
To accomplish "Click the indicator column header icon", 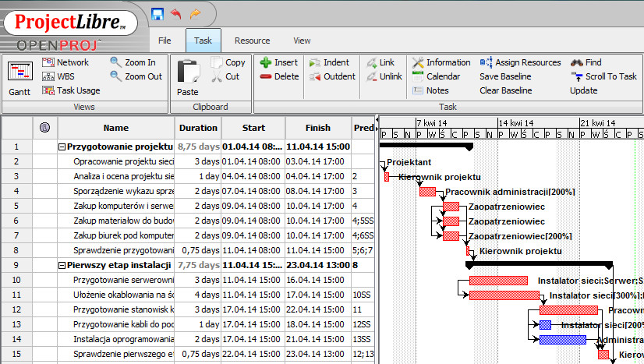I will point(44,128).
